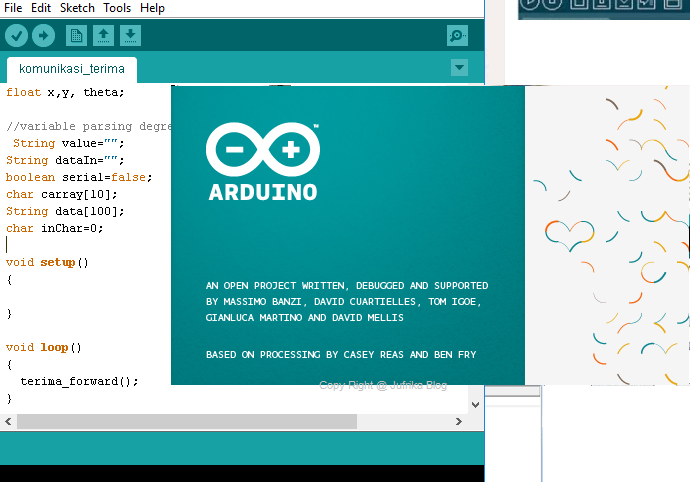690x482 pixels.
Task: Open the File menu
Action: 13,8
